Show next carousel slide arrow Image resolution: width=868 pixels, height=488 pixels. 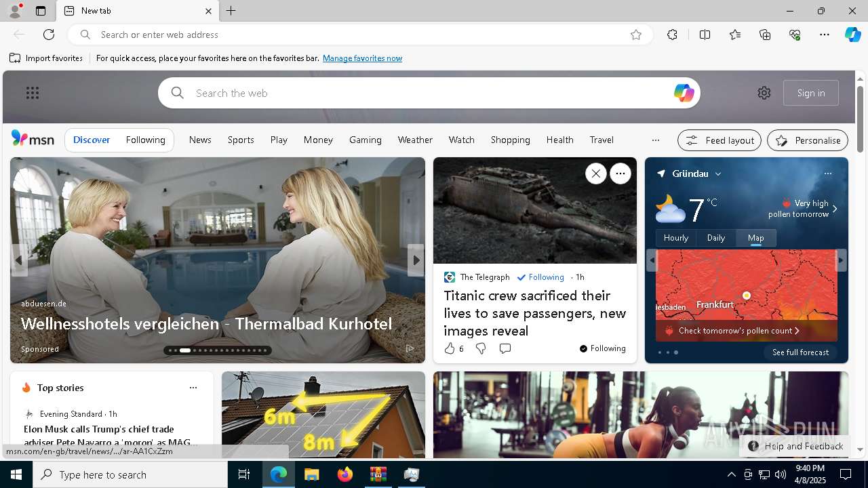(x=416, y=260)
